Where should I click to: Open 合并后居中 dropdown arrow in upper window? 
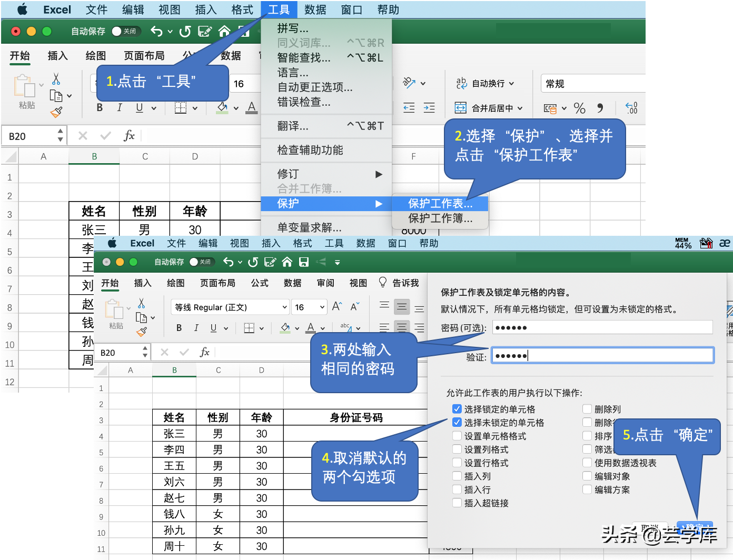click(x=520, y=108)
